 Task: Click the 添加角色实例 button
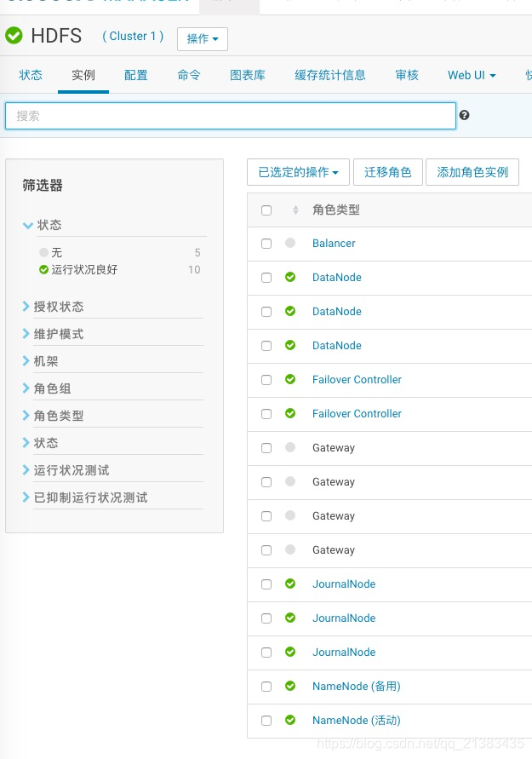[x=472, y=172]
